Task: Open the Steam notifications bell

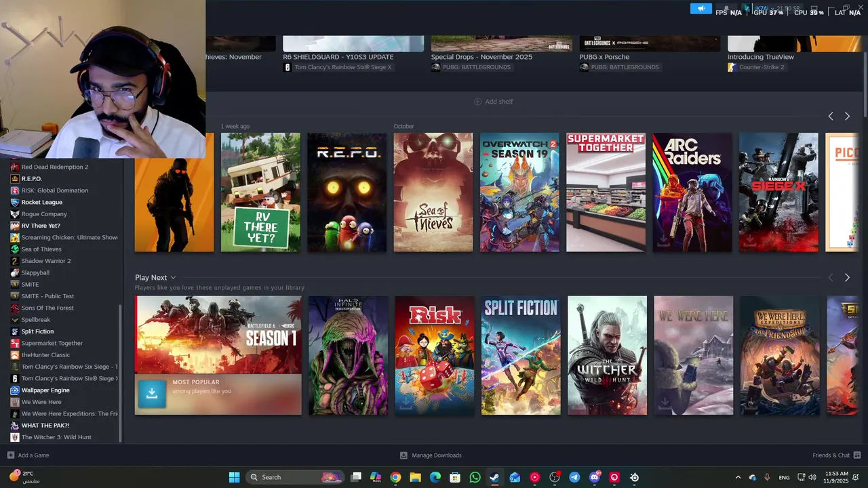Action: [726, 9]
